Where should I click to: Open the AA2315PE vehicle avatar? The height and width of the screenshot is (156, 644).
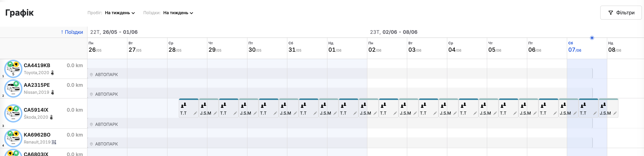click(13, 88)
